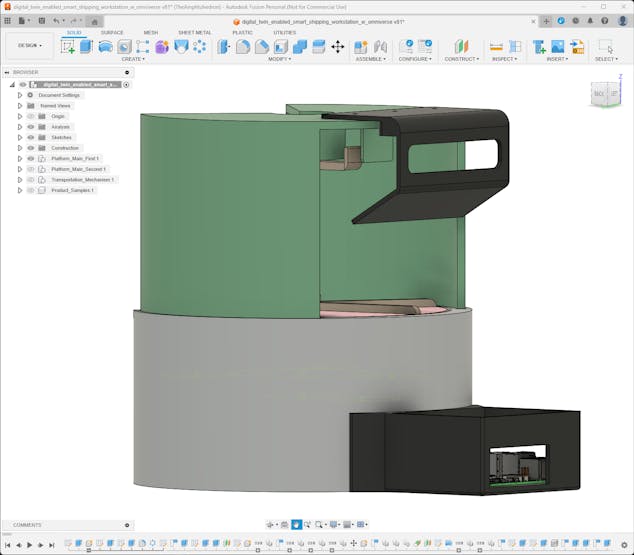The image size is (634, 555).
Task: Hide the Platform_Main_First:1 component
Action: 30,158
